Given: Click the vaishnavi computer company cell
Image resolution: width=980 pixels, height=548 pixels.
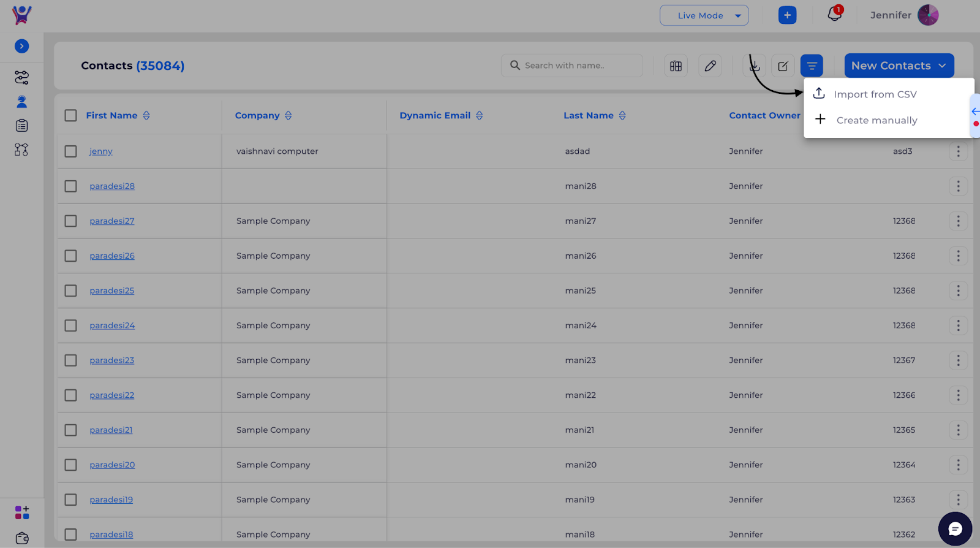Looking at the screenshot, I should (277, 151).
